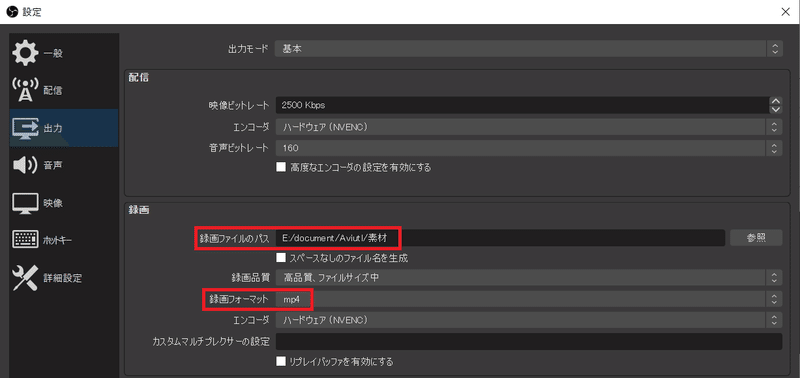
Task: Open the 出力モード dropdown set to 基本
Action: [528, 49]
